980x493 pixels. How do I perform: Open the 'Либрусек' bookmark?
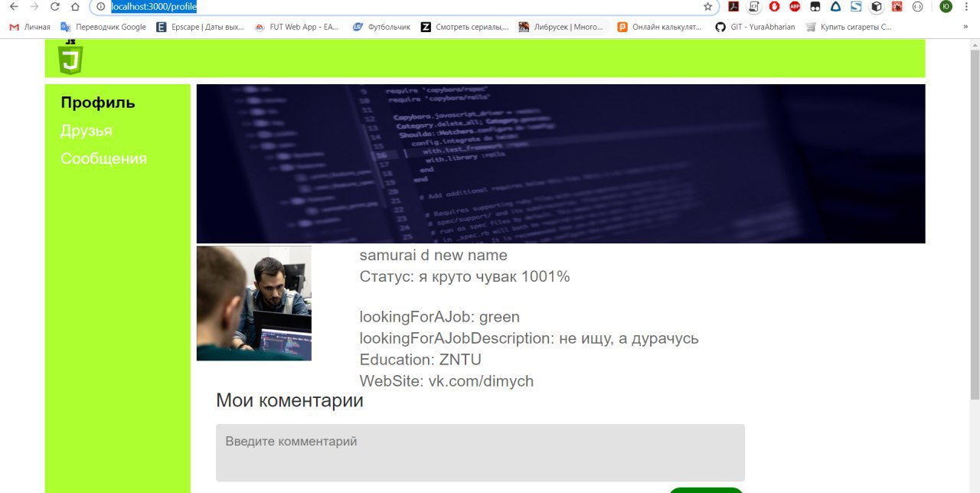click(563, 27)
